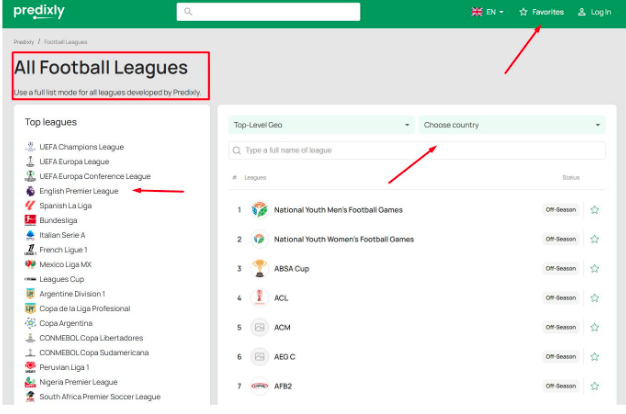Viewport: 626px width, 414px height.
Task: Click the ABSA Cup trophy icon
Action: point(259,268)
